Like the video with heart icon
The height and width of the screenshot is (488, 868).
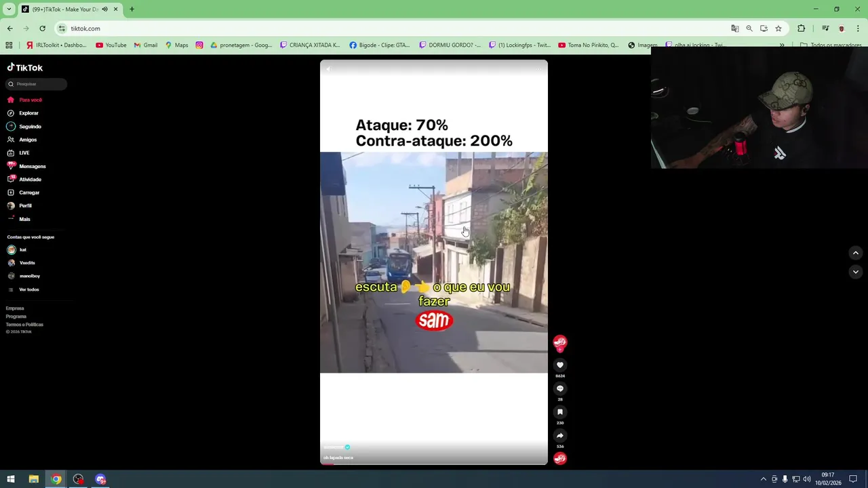[560, 365]
